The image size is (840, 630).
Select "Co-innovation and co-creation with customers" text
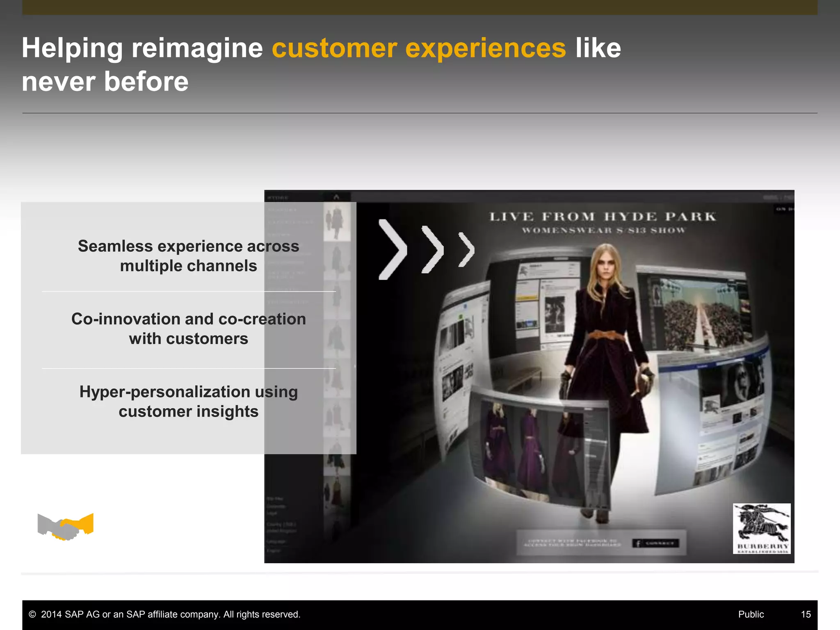pos(189,329)
